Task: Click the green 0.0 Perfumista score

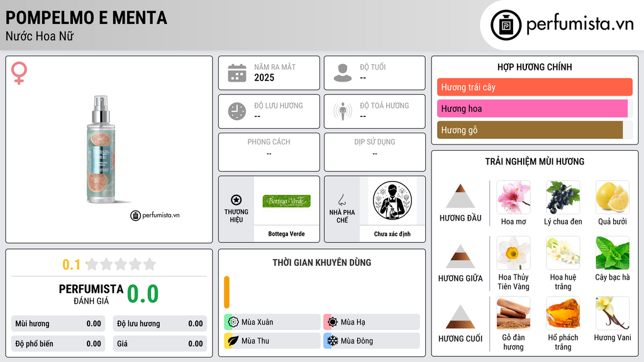Action: click(143, 294)
